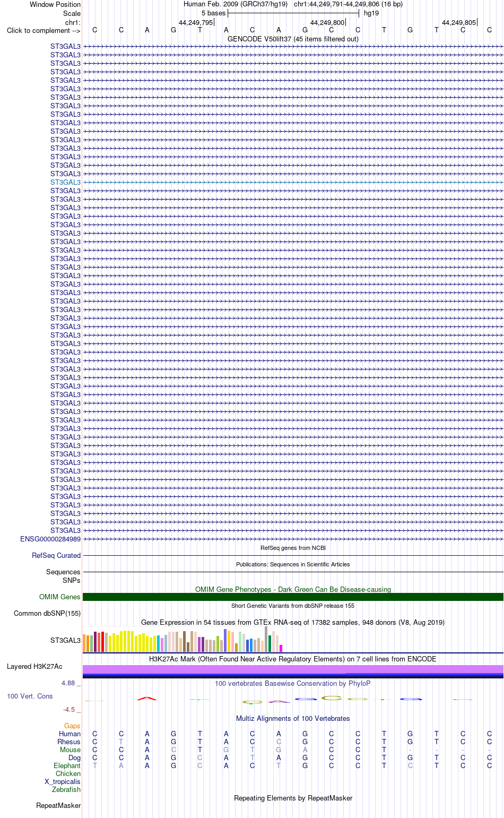Select the X_tropicalis alignment row label
504x818 pixels.
point(63,781)
